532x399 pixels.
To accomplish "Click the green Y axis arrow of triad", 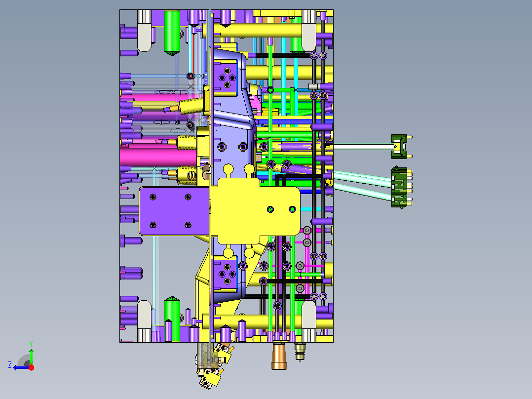I will click(x=31, y=356).
